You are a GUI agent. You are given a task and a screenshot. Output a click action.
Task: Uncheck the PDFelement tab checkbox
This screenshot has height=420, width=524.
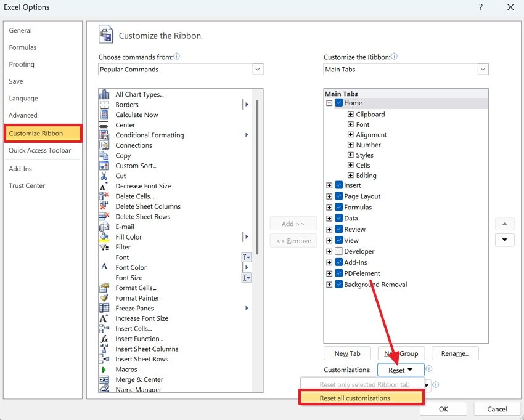coord(339,273)
